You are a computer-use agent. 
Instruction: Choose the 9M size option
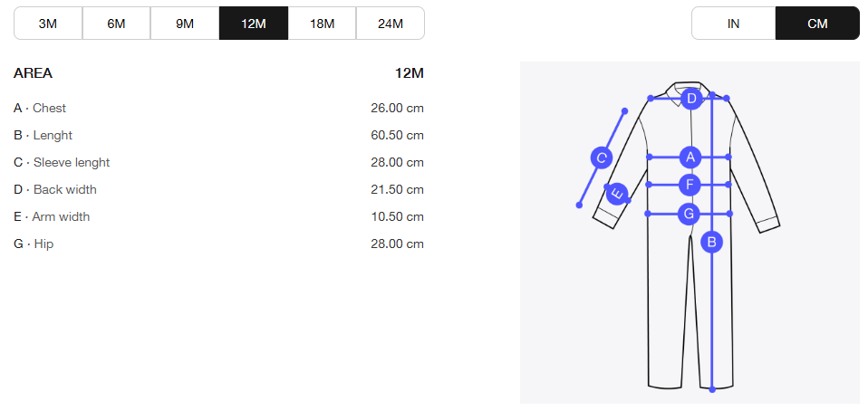point(185,24)
